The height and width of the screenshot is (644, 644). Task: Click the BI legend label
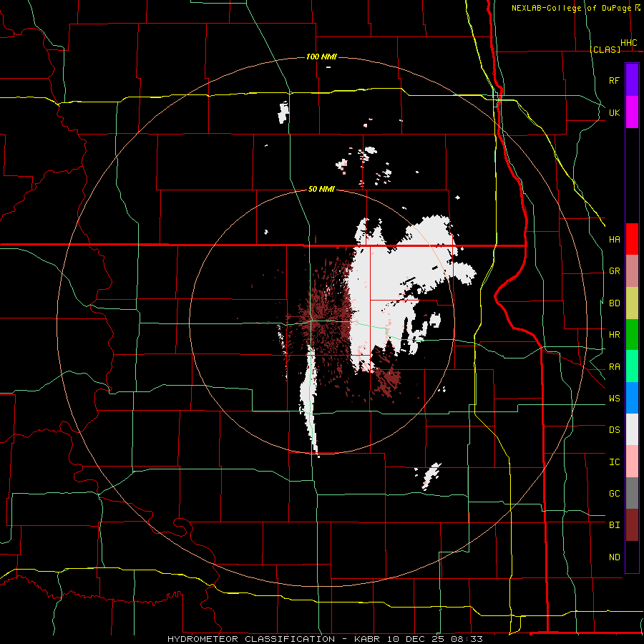pyautogui.click(x=614, y=525)
